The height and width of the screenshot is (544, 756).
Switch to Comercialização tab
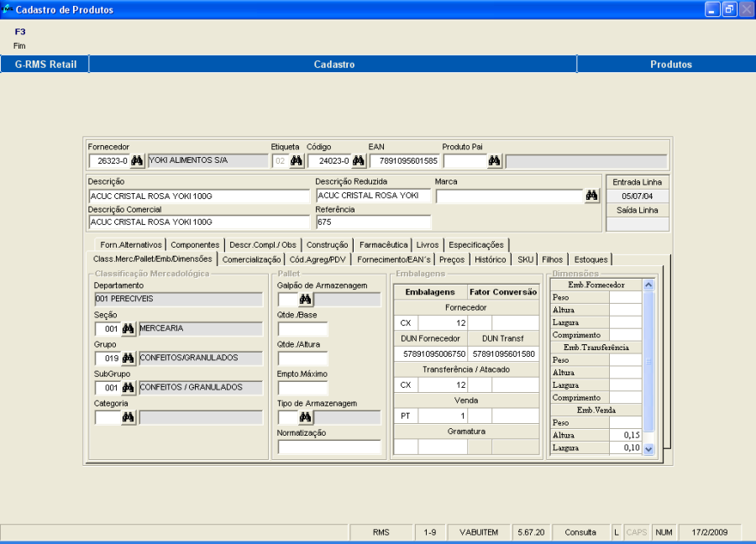point(251,259)
